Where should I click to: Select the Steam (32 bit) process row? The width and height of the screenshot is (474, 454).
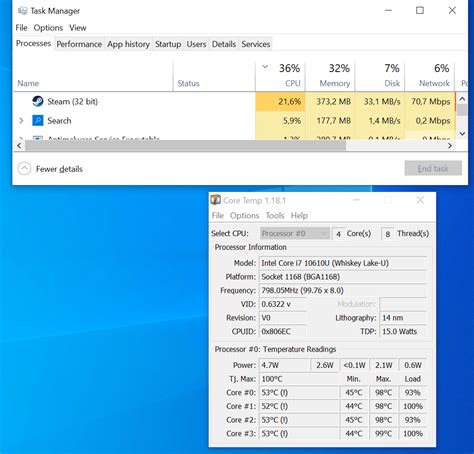pos(234,101)
